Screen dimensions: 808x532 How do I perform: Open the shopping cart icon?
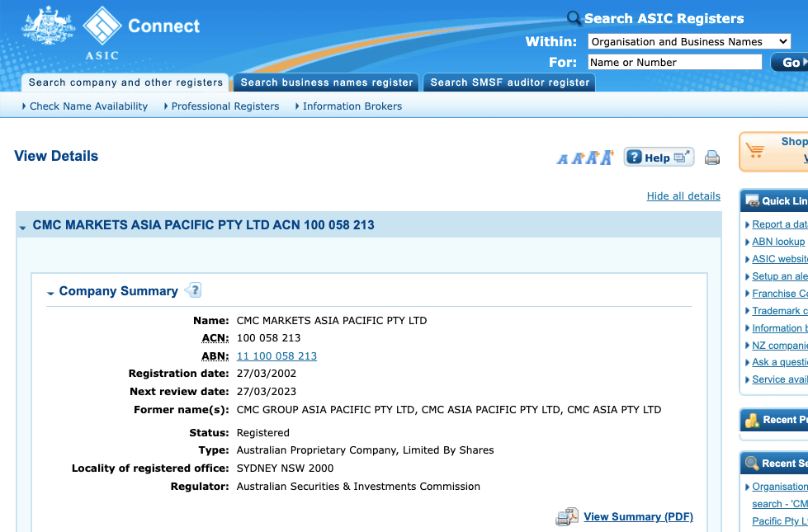click(755, 150)
